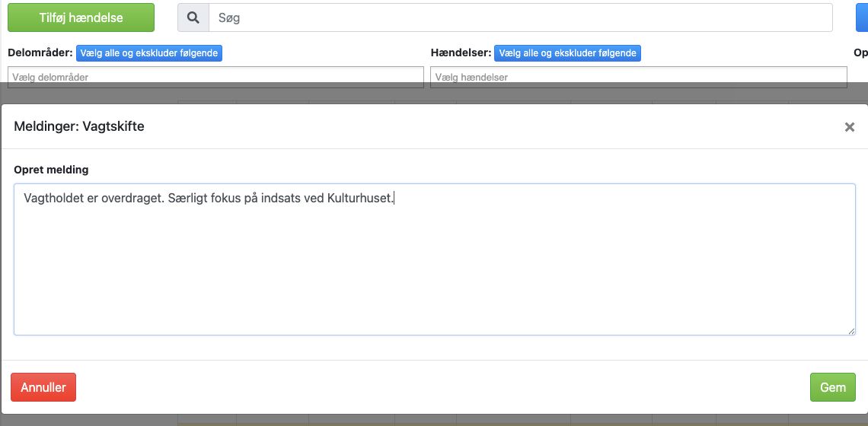This screenshot has width=868, height=426.
Task: Click the 'Meldinger: Vagtskifte' dialog title
Action: [x=79, y=127]
